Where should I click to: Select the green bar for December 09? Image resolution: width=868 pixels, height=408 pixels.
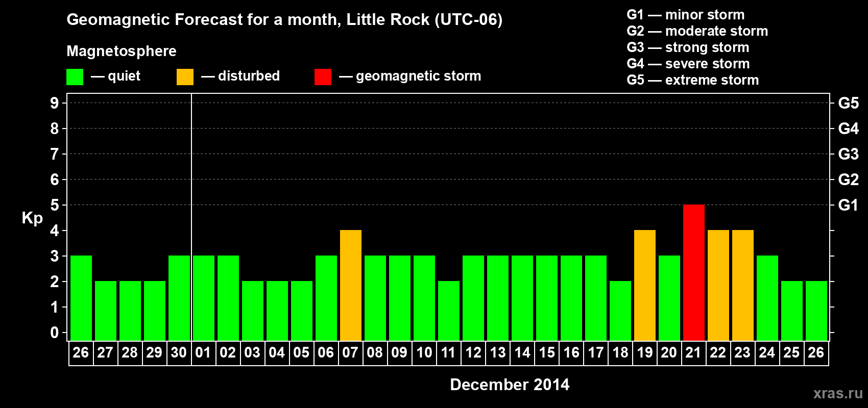[400, 298]
